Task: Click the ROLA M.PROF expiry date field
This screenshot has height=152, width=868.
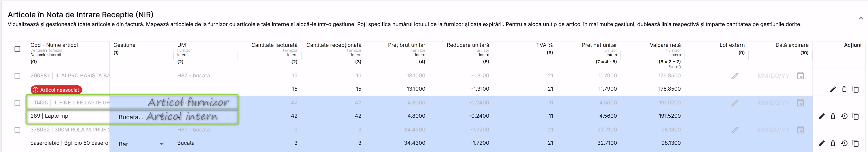Action: pyautogui.click(x=773, y=130)
